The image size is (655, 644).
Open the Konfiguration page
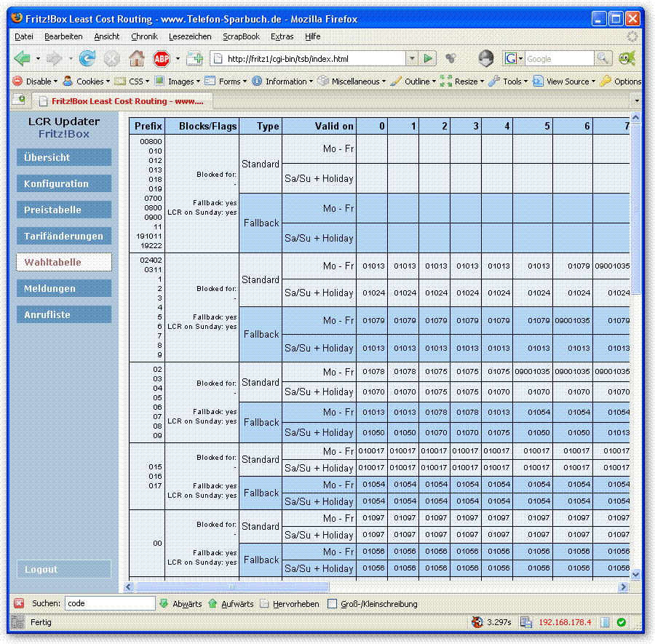[64, 184]
